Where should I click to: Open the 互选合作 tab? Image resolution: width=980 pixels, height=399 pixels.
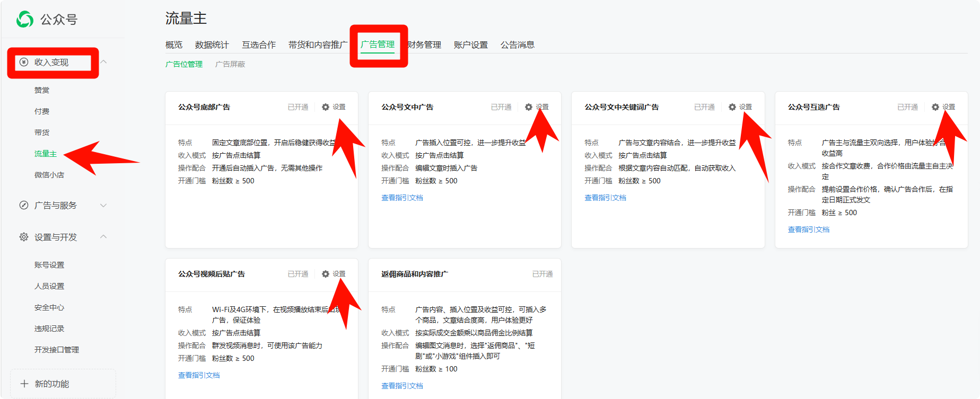tap(259, 45)
